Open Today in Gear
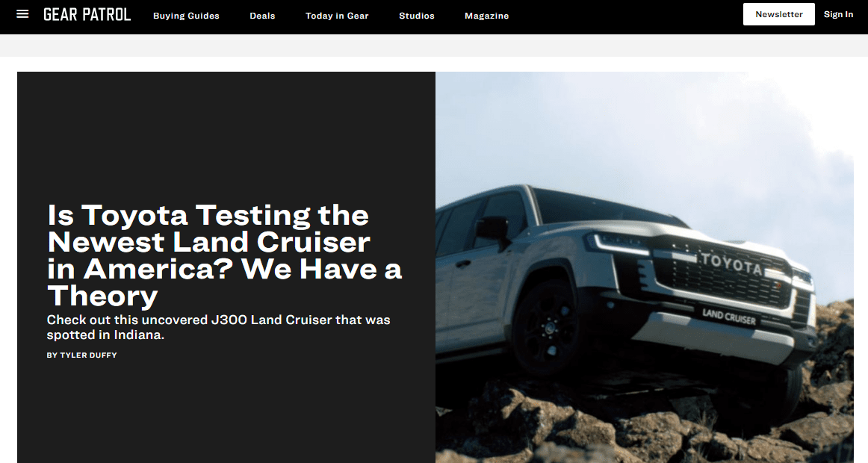The width and height of the screenshot is (868, 463). pos(337,16)
